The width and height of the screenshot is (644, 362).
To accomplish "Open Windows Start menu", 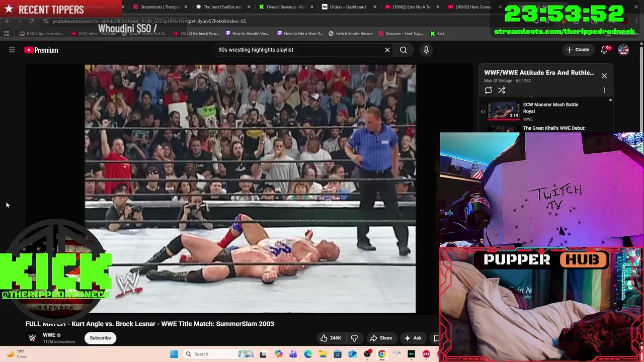I will tap(174, 354).
